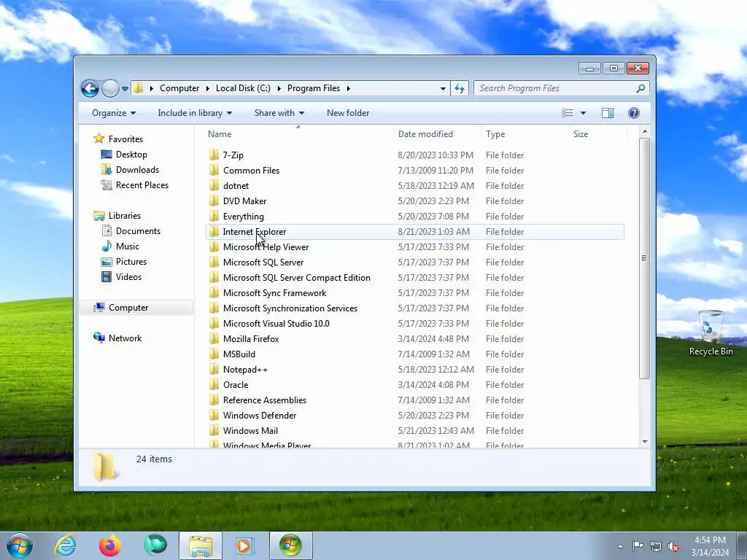The height and width of the screenshot is (560, 747).
Task: Open the Organize menu
Action: [x=114, y=113]
